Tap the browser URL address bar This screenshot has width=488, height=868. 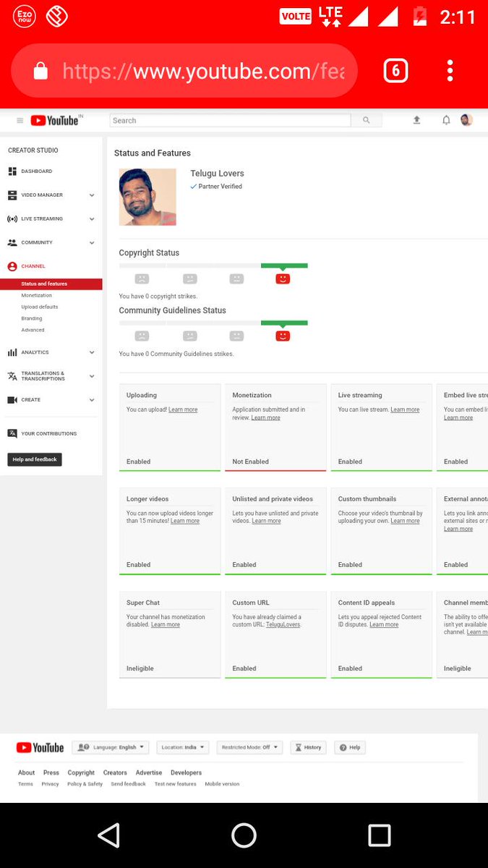tap(184, 71)
